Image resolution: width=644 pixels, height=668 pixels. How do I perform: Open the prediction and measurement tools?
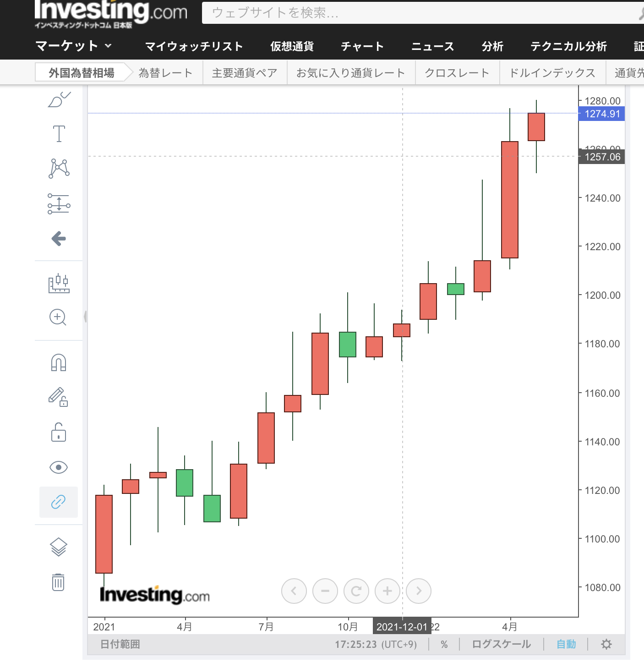(59, 204)
